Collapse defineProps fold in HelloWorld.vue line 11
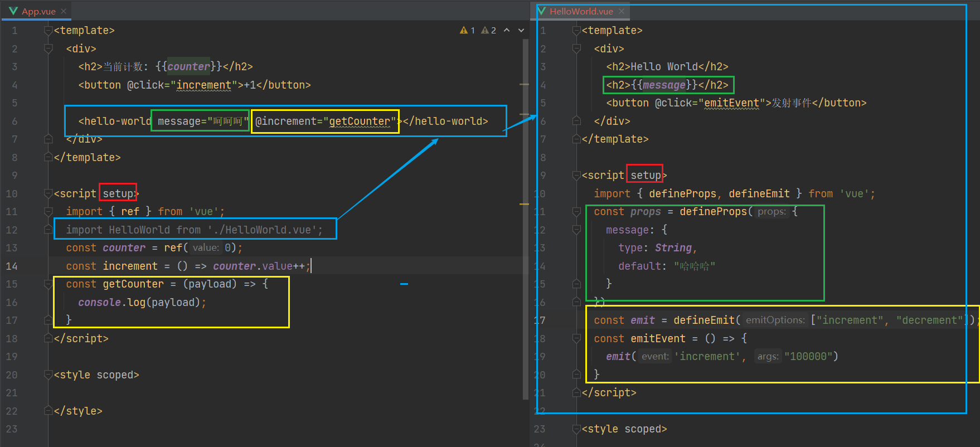The height and width of the screenshot is (447, 980). pos(576,212)
